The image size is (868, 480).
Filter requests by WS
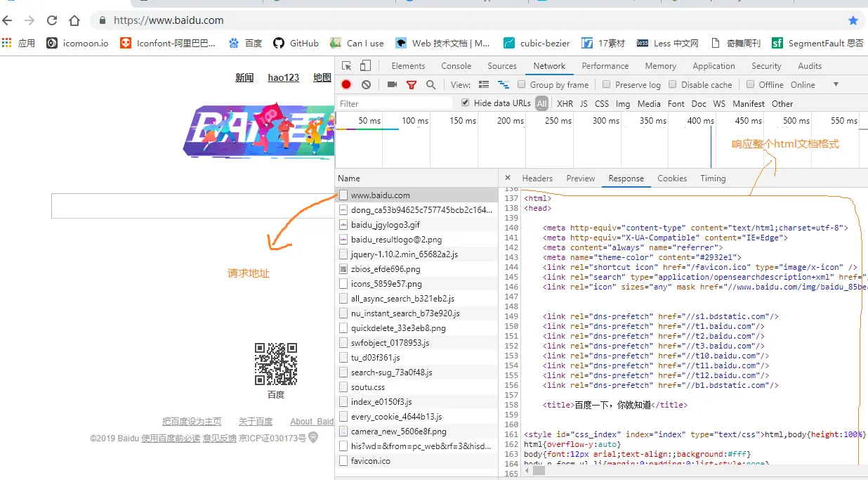[x=719, y=103]
